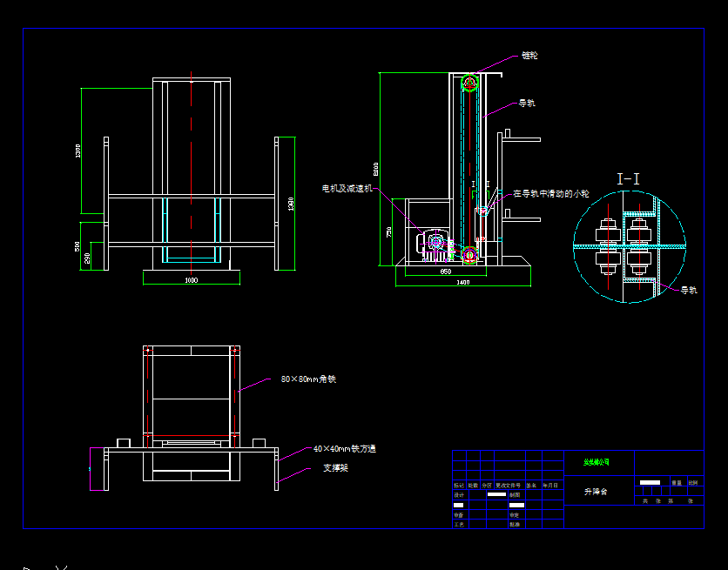Click the 标记 title block cell
This screenshot has height=570, width=728.
459,485
